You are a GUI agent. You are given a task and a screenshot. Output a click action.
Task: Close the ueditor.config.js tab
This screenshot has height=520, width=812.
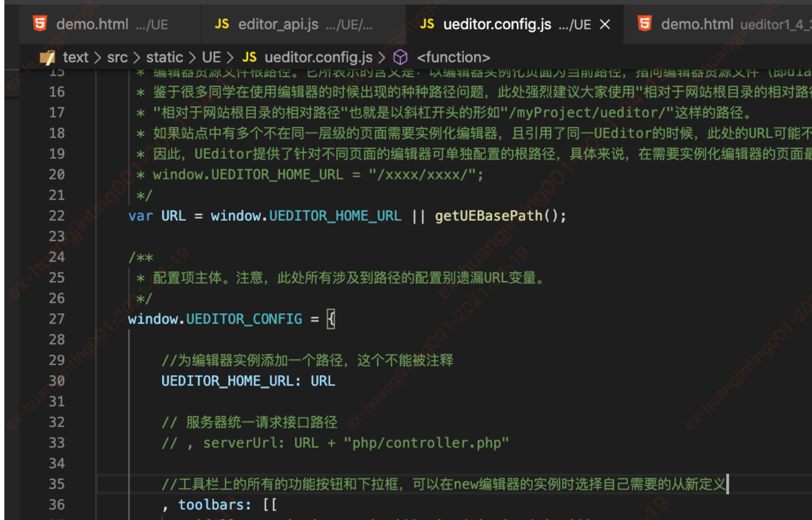pos(605,23)
